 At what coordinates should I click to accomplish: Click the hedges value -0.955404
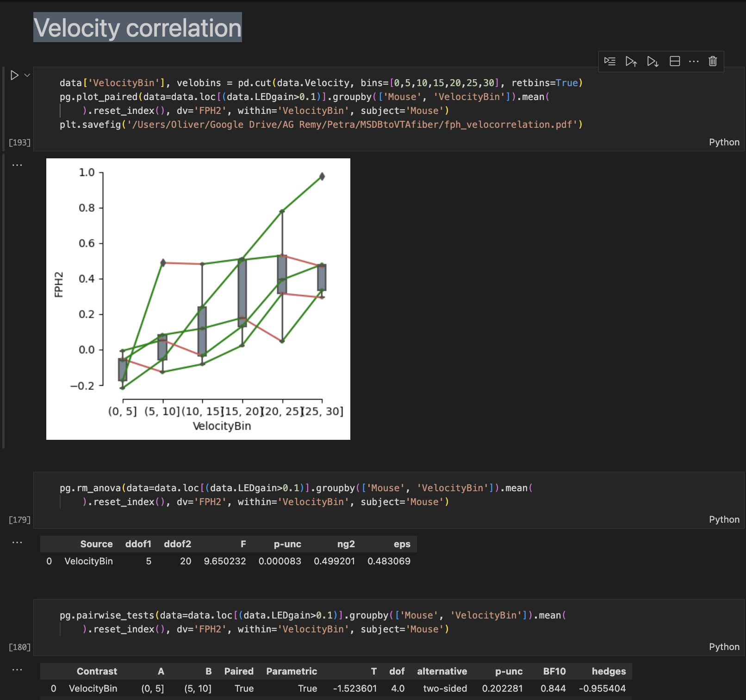click(602, 688)
